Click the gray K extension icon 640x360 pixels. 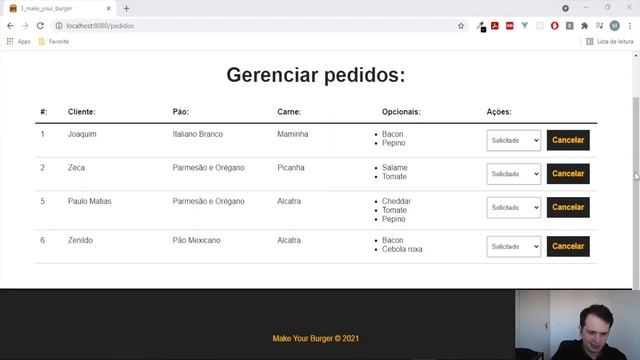(x=569, y=26)
